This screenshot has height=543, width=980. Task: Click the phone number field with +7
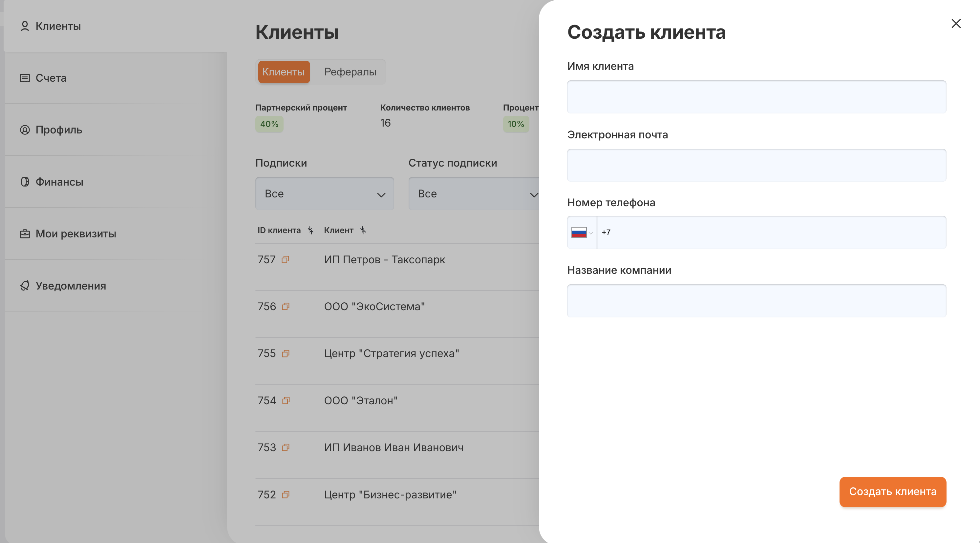[772, 232]
